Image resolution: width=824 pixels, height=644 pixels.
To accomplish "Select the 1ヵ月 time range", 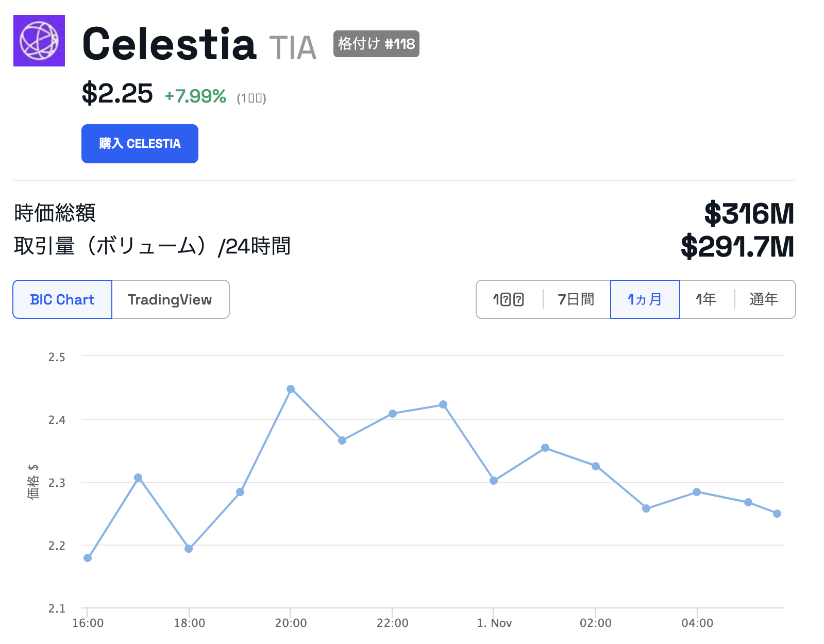I will click(645, 299).
